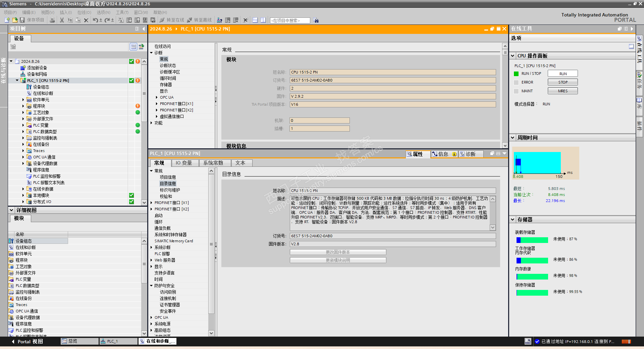Screen dimensions: 644x349
Task: Open the 在线(O) menu
Action: click(84, 12)
